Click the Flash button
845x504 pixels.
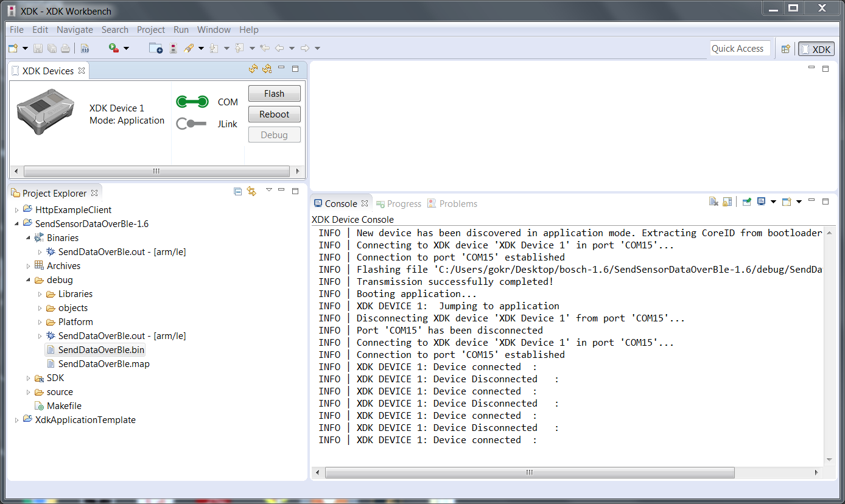tap(275, 94)
